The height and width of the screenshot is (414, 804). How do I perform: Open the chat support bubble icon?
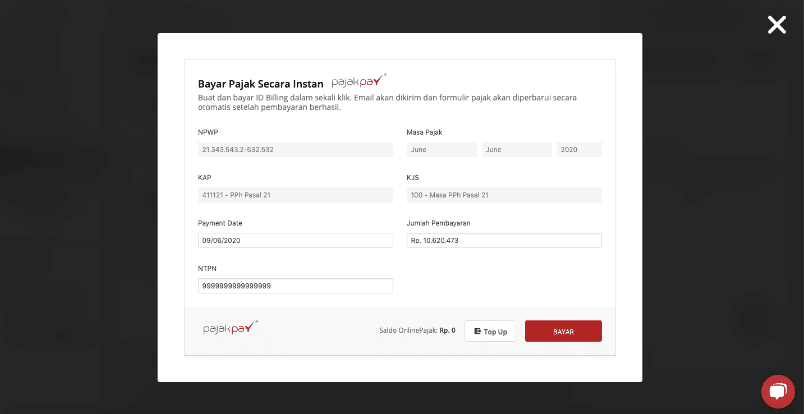coord(777,391)
